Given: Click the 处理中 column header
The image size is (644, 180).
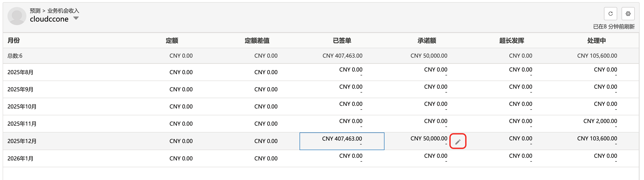Looking at the screenshot, I should (x=596, y=40).
